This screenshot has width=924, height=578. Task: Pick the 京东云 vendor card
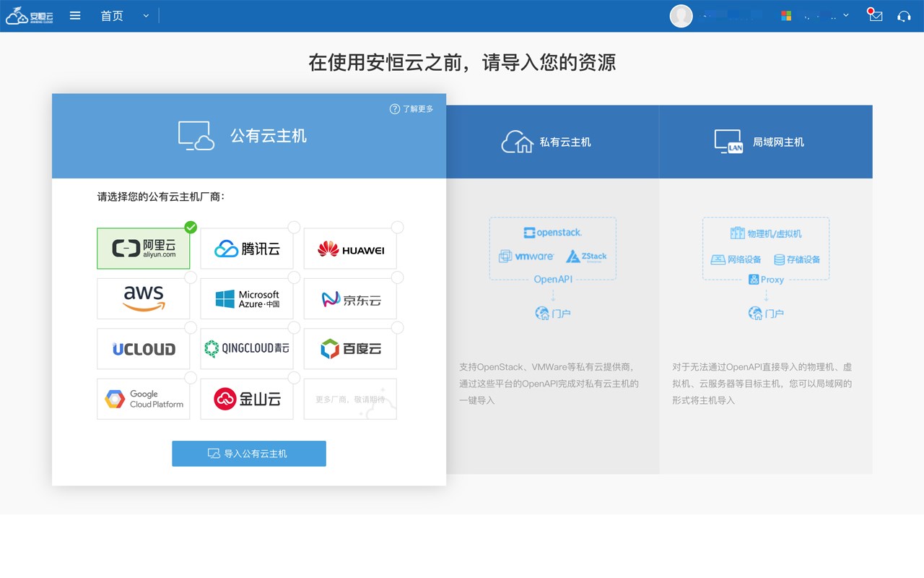350,298
